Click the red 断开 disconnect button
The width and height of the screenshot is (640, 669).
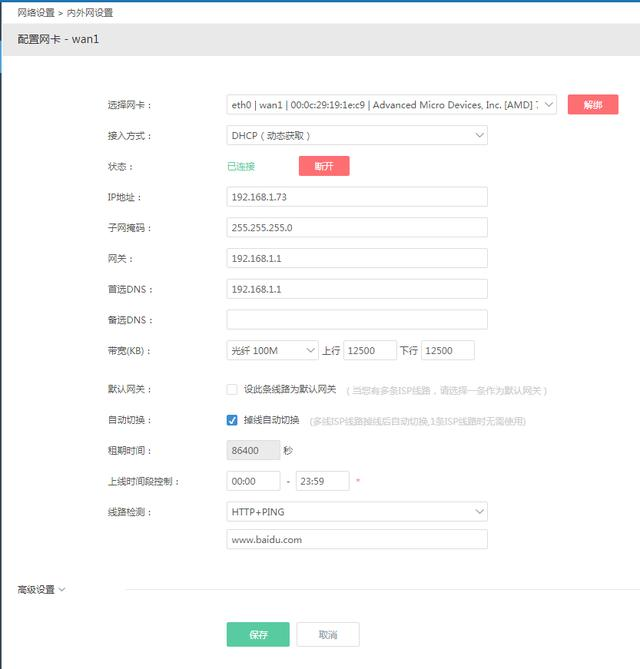[x=324, y=166]
